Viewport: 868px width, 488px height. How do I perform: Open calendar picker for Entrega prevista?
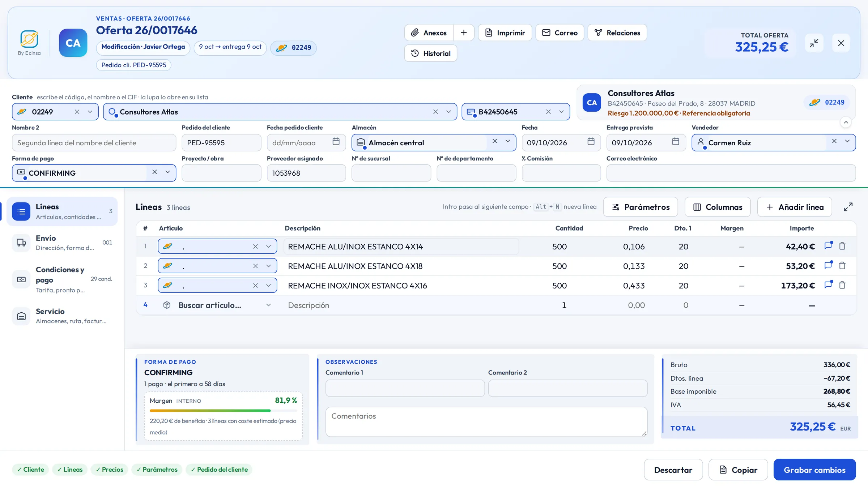pos(676,141)
